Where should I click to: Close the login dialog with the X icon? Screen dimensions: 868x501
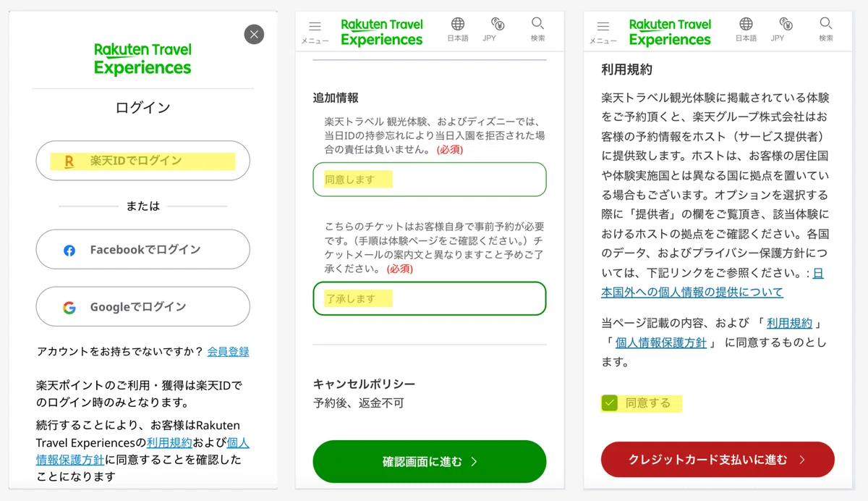pyautogui.click(x=254, y=34)
